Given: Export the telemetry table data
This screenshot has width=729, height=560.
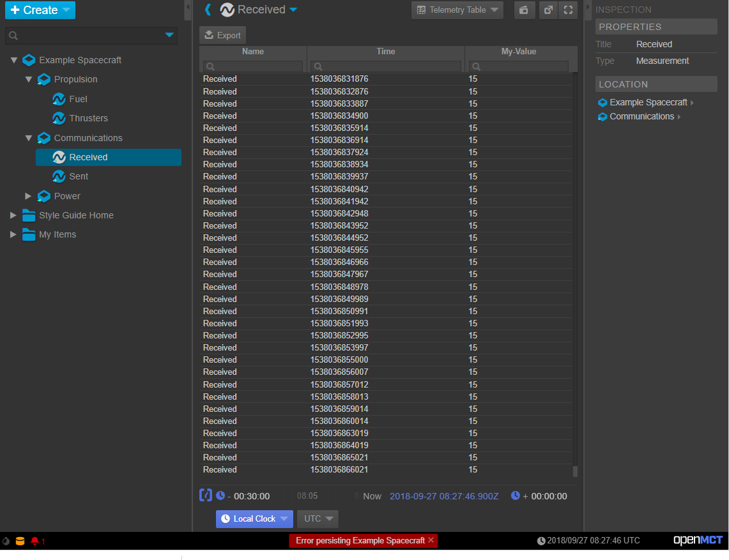Looking at the screenshot, I should pos(222,34).
